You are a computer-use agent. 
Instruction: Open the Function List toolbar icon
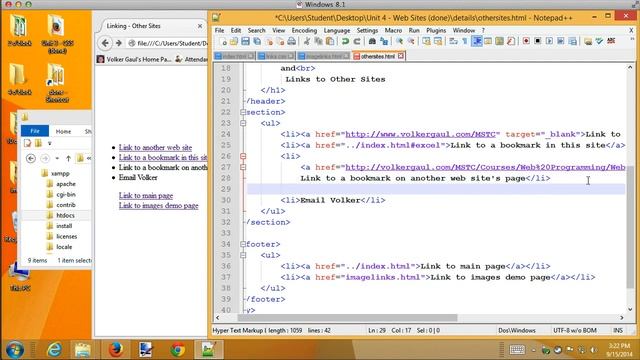pos(511,41)
